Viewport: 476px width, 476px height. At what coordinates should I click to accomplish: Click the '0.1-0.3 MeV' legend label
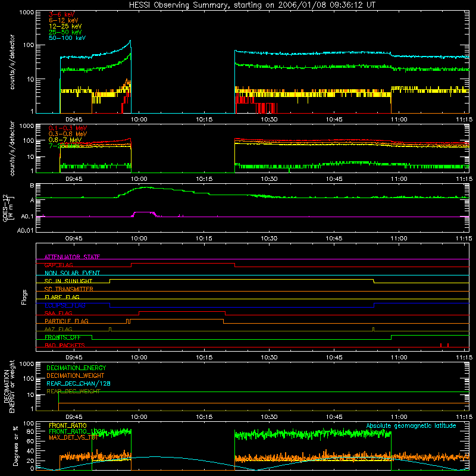point(68,128)
